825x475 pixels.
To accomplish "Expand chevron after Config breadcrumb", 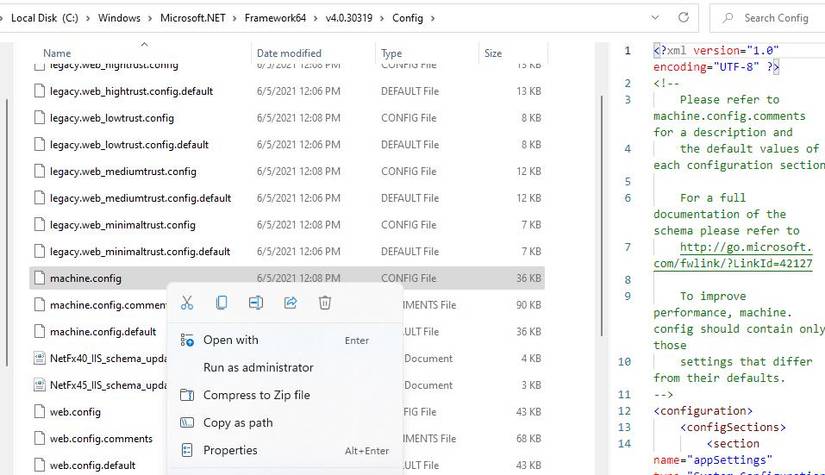I will pyautogui.click(x=432, y=18).
